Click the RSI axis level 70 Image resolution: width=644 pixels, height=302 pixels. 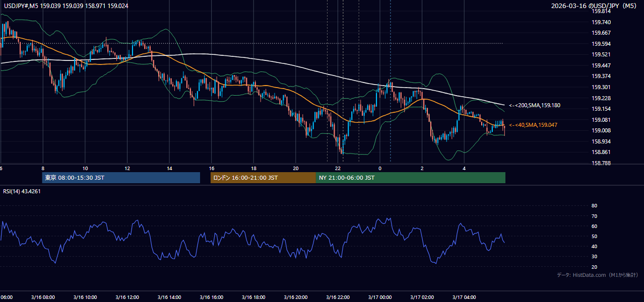point(594,216)
